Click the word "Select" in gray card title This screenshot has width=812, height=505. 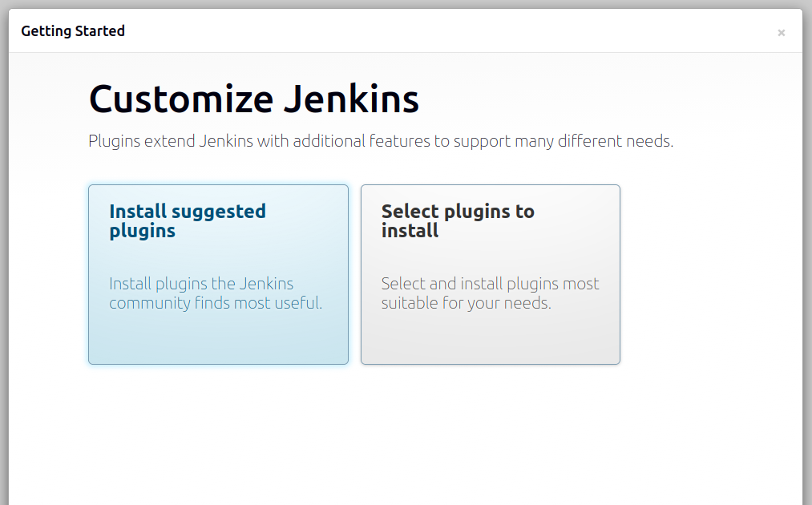coord(410,212)
